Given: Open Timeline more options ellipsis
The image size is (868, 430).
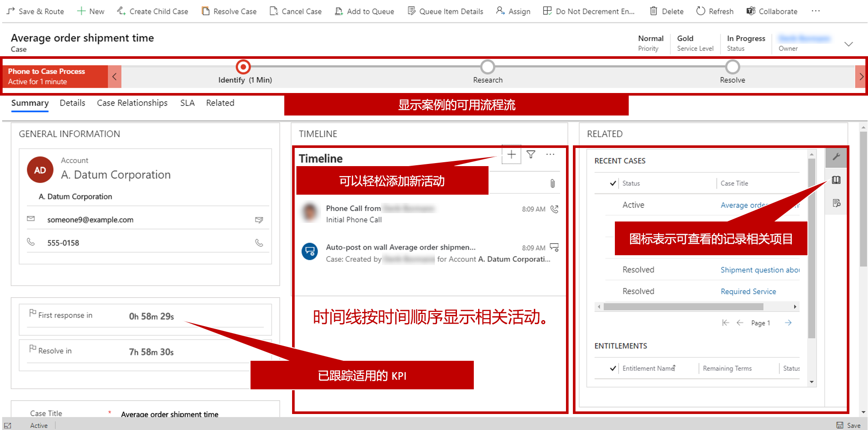Looking at the screenshot, I should tap(550, 154).
